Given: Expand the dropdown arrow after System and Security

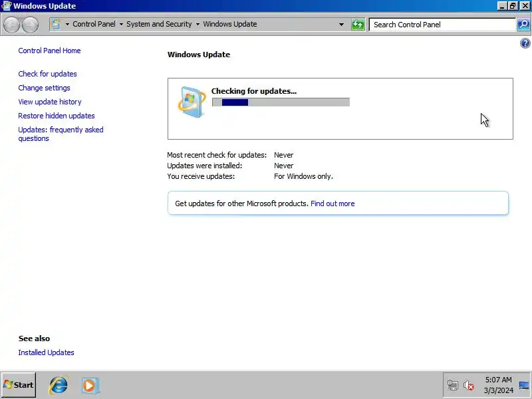Looking at the screenshot, I should 198,25.
